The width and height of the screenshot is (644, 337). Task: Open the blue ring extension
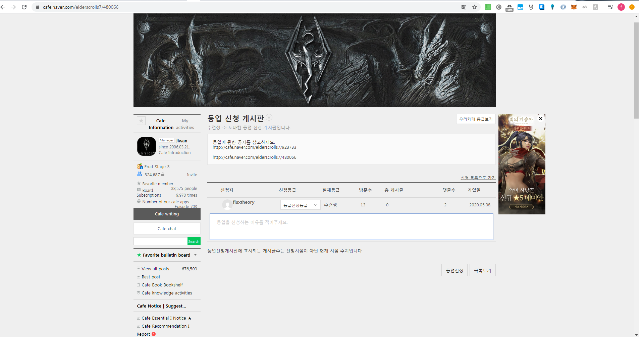point(563,7)
